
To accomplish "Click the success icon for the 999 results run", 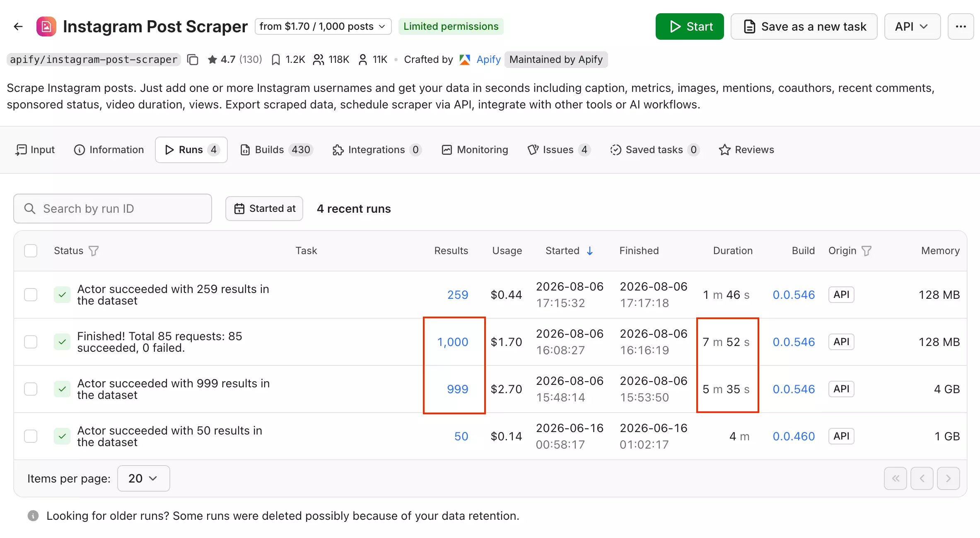I will click(62, 389).
